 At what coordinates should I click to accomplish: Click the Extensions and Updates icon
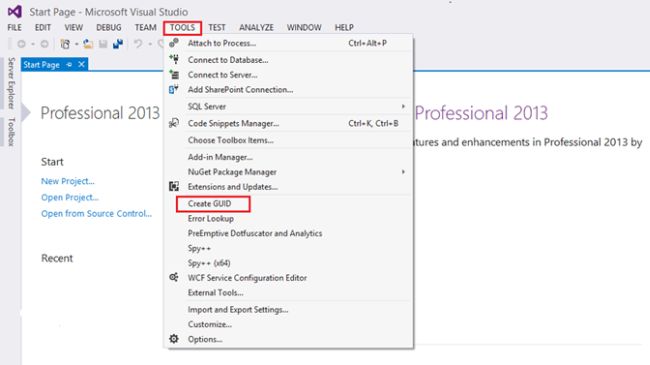click(174, 187)
